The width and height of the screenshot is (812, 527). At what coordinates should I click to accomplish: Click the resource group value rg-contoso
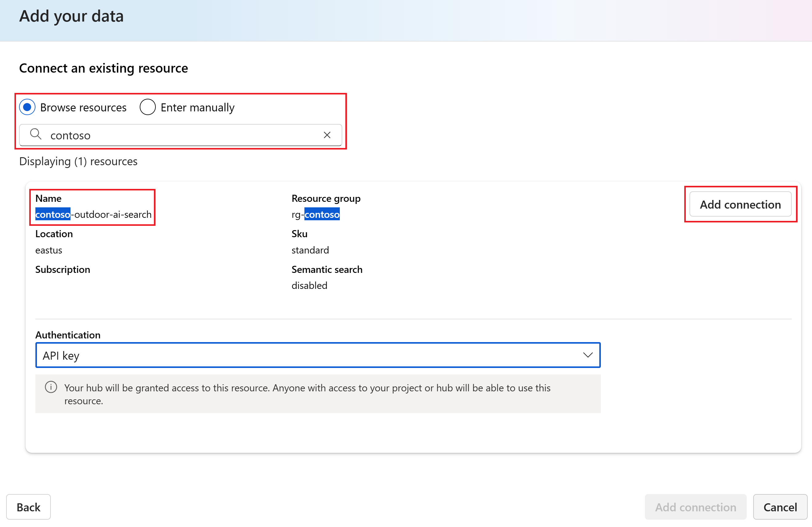[x=316, y=214]
